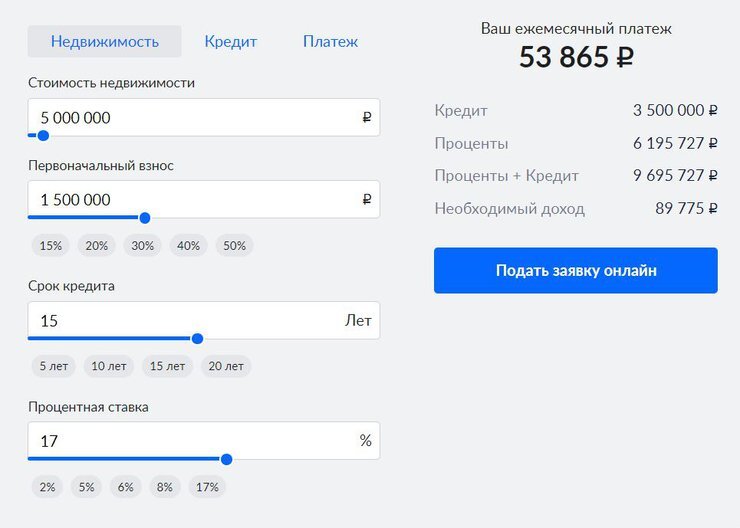Select the 10 лет term chip
740x528 pixels.
[109, 366]
